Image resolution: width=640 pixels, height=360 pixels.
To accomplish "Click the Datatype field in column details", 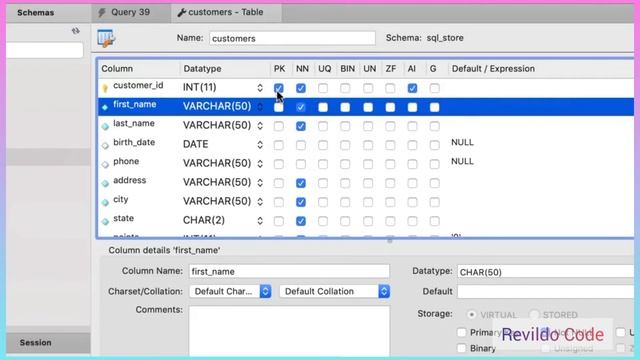I will point(546,272).
